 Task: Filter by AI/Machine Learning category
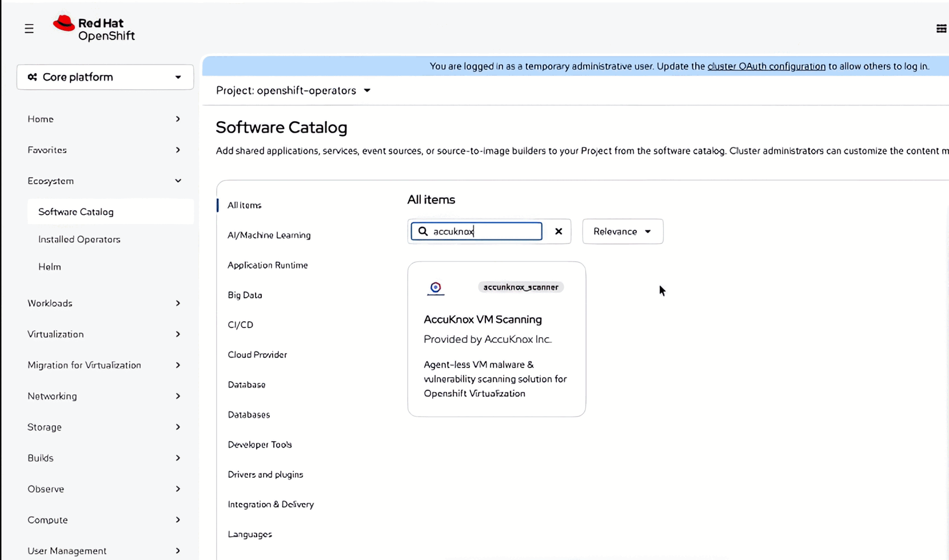click(269, 235)
